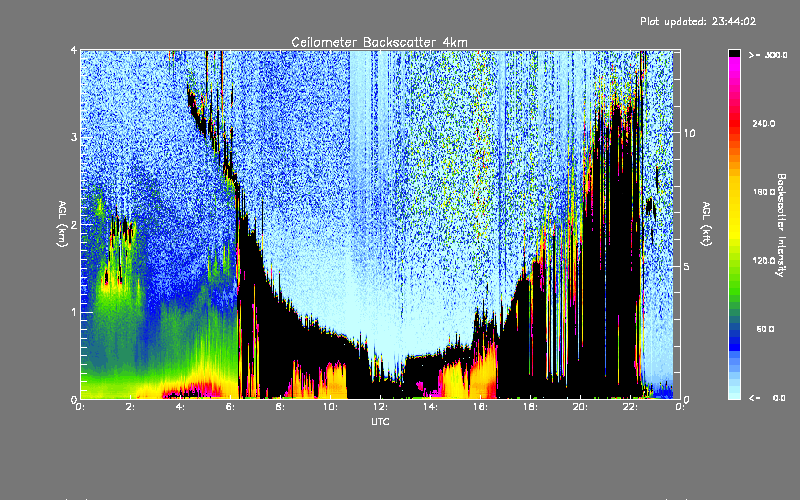
Task: Click the '10:' UTC time tick
Action: coord(330,407)
